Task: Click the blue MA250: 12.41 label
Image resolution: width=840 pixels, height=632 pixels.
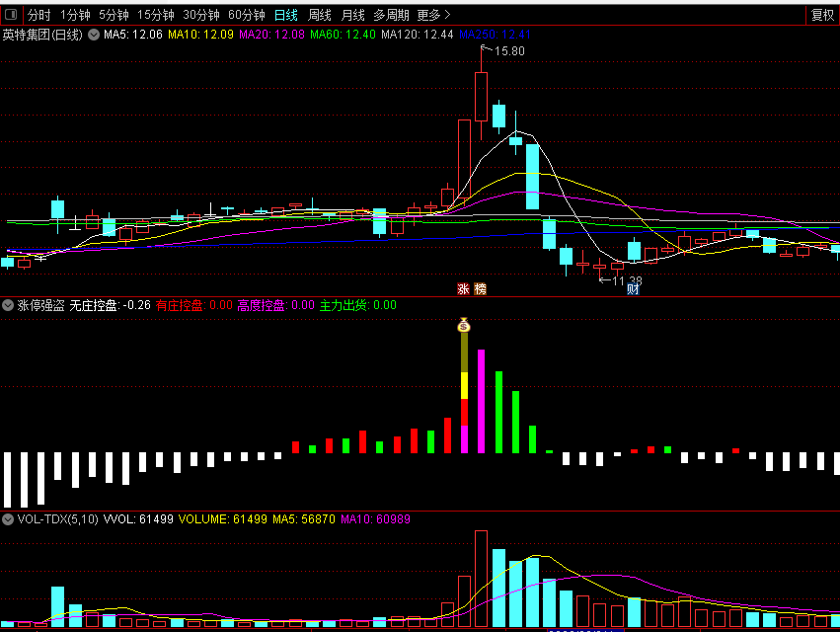Action: (x=495, y=35)
